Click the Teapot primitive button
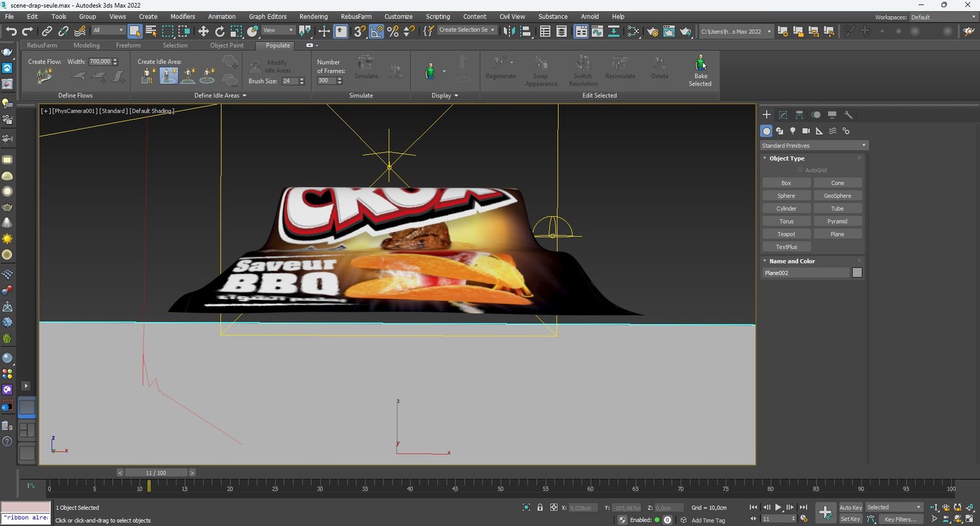Viewport: 980px width, 526px height. pyautogui.click(x=786, y=234)
